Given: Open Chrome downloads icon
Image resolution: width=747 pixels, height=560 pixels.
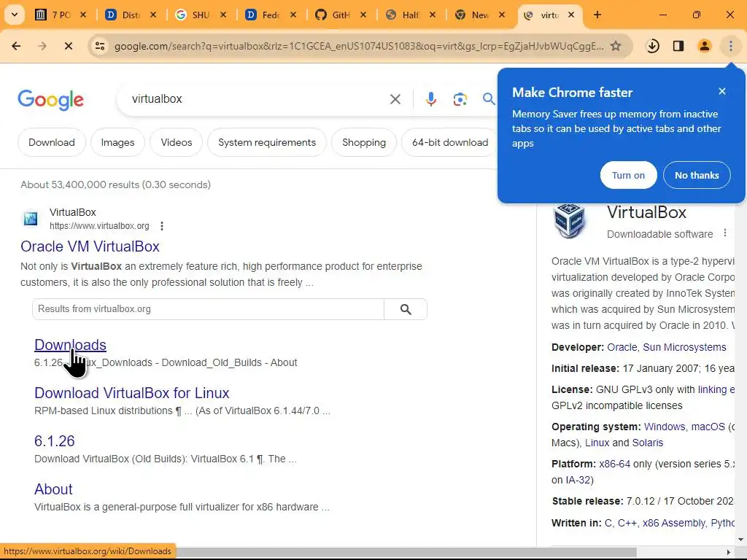Looking at the screenshot, I should 653,46.
